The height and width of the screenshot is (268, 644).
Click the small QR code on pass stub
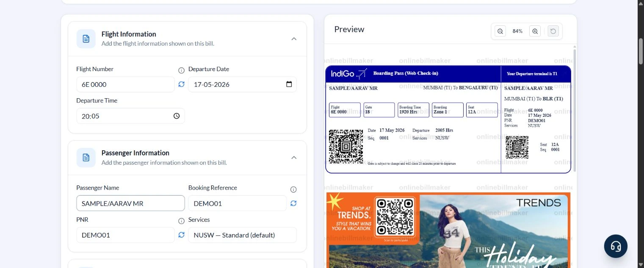(517, 147)
